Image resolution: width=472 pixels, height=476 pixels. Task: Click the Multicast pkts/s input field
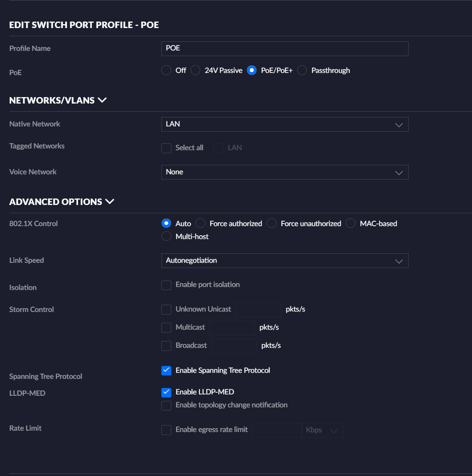(232, 328)
